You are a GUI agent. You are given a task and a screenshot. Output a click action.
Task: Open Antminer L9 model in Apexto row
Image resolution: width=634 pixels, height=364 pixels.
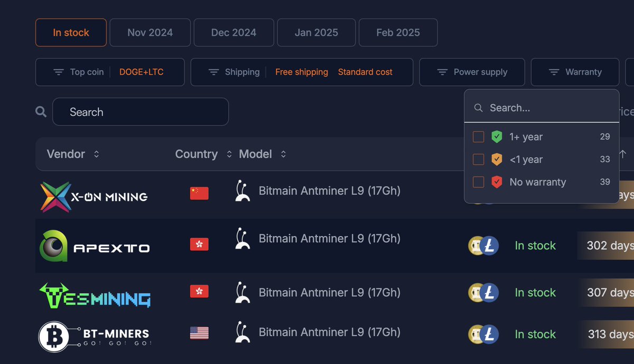coord(329,239)
